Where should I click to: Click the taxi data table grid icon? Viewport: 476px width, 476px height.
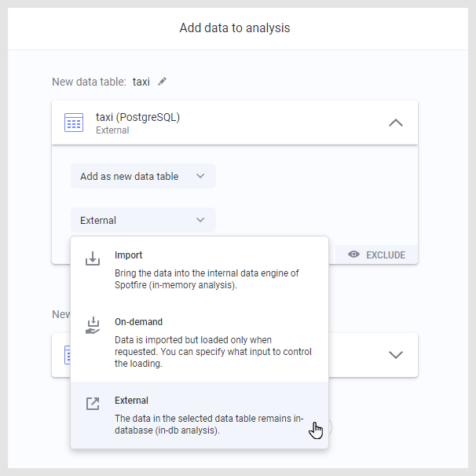[74, 123]
